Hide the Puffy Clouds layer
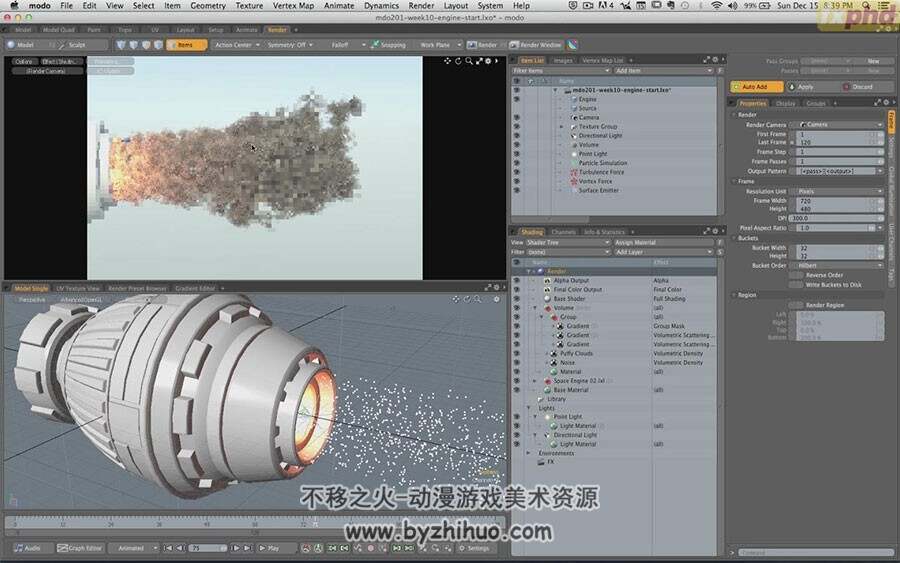The height and width of the screenshot is (563, 900). (x=517, y=354)
